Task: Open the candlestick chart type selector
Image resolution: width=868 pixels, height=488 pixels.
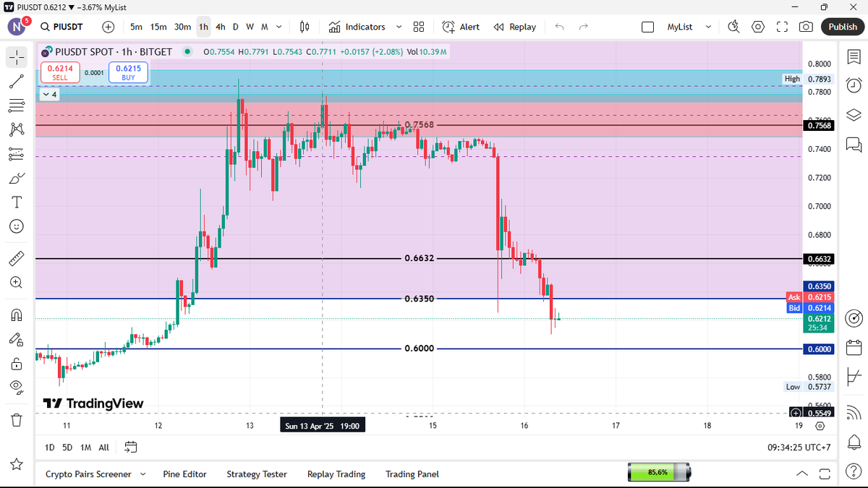Action: coord(305,27)
